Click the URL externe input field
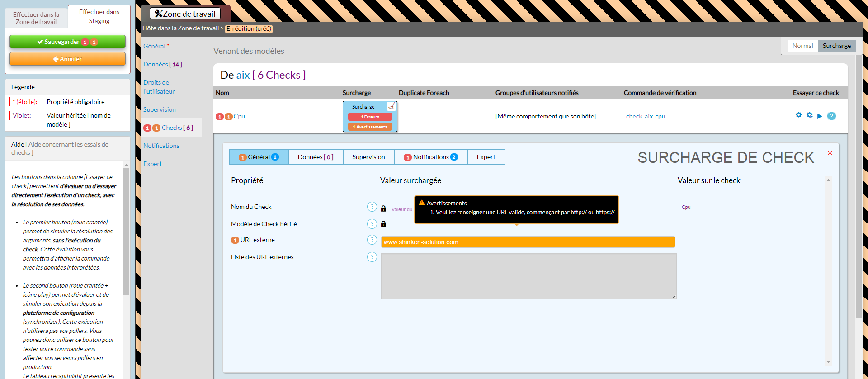Viewport: 868px width, 379px height. tap(528, 242)
